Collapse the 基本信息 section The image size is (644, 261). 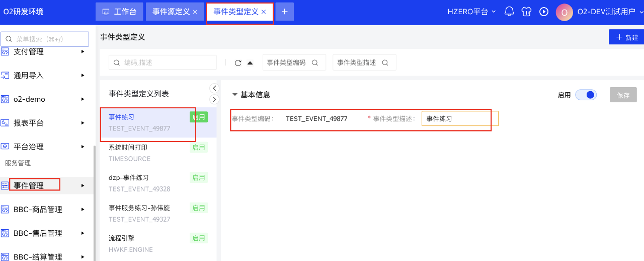click(235, 95)
